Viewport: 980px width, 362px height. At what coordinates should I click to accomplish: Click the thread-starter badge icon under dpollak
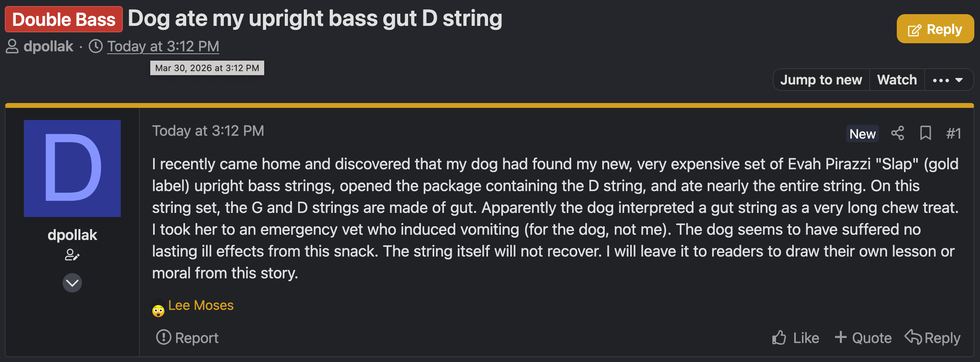(x=72, y=255)
